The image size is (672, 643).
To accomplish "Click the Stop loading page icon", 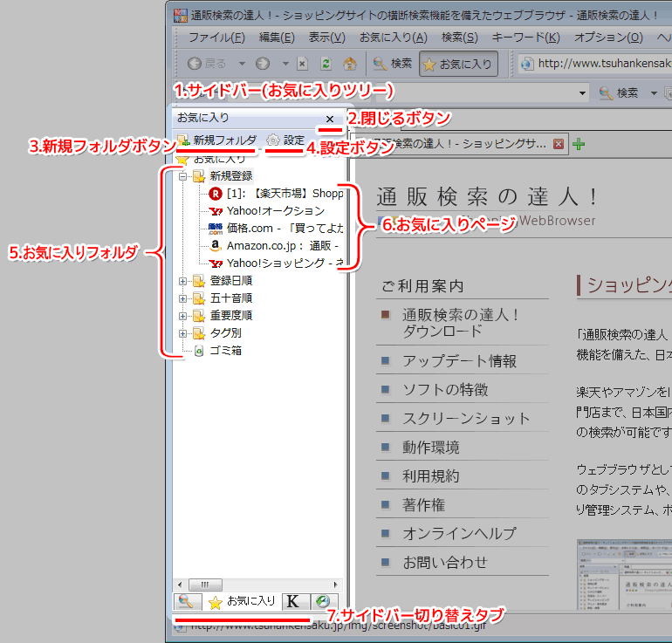I will point(302,64).
